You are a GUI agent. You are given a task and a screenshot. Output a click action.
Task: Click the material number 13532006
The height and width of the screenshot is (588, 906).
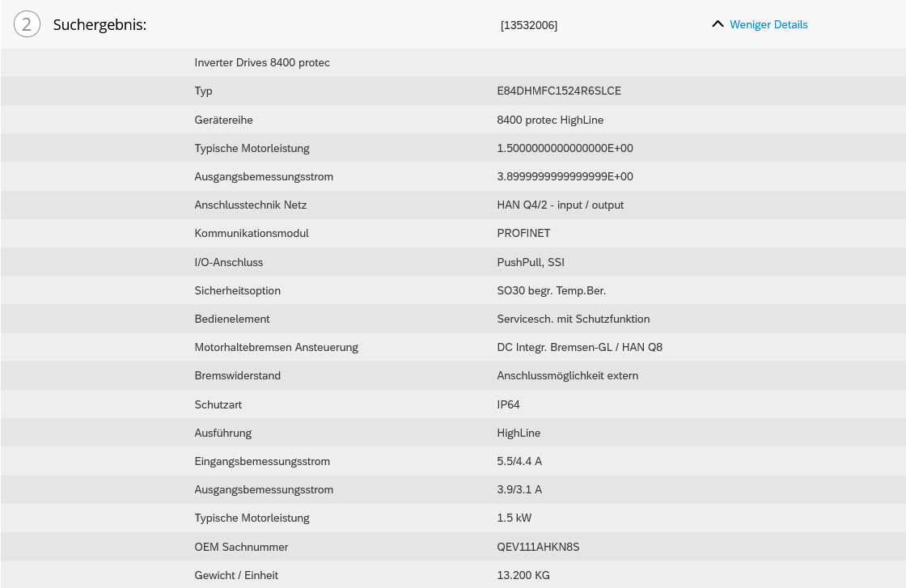point(529,25)
